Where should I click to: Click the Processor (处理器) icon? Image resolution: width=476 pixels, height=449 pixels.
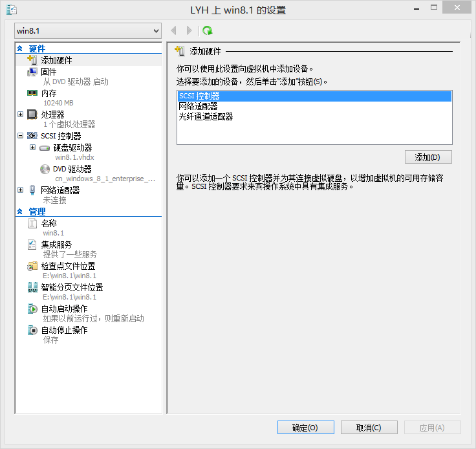tap(32, 115)
